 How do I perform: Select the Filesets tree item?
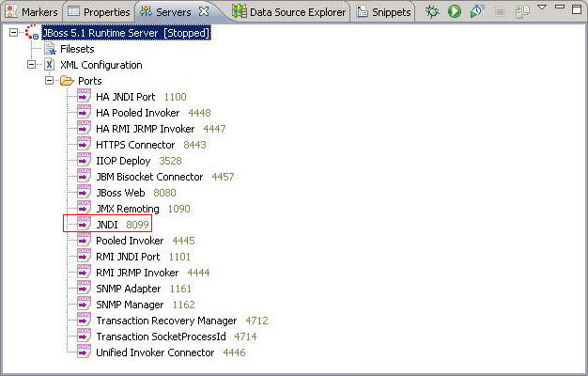77,49
